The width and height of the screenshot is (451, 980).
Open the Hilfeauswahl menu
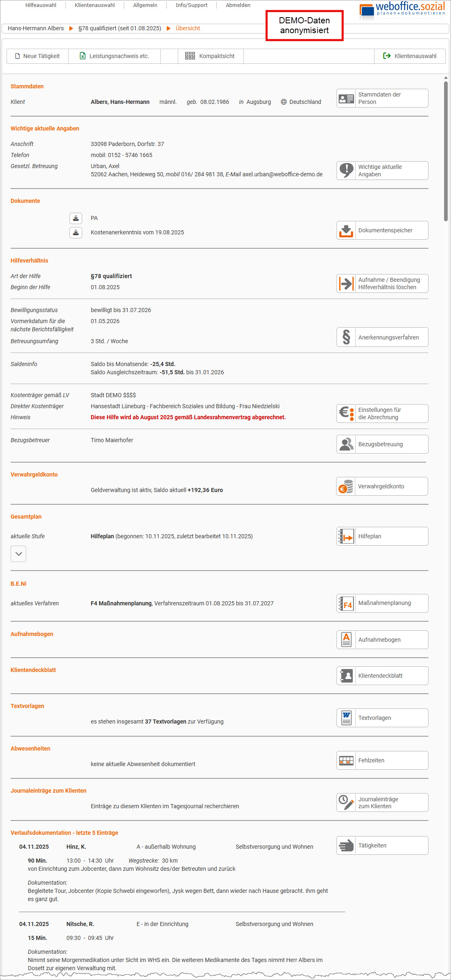[x=41, y=5]
